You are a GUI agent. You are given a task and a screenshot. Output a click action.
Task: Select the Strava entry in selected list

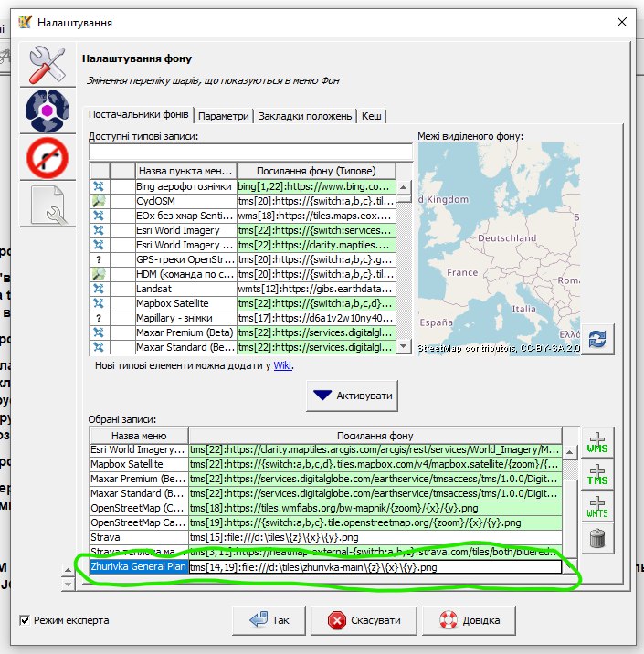tap(139, 537)
